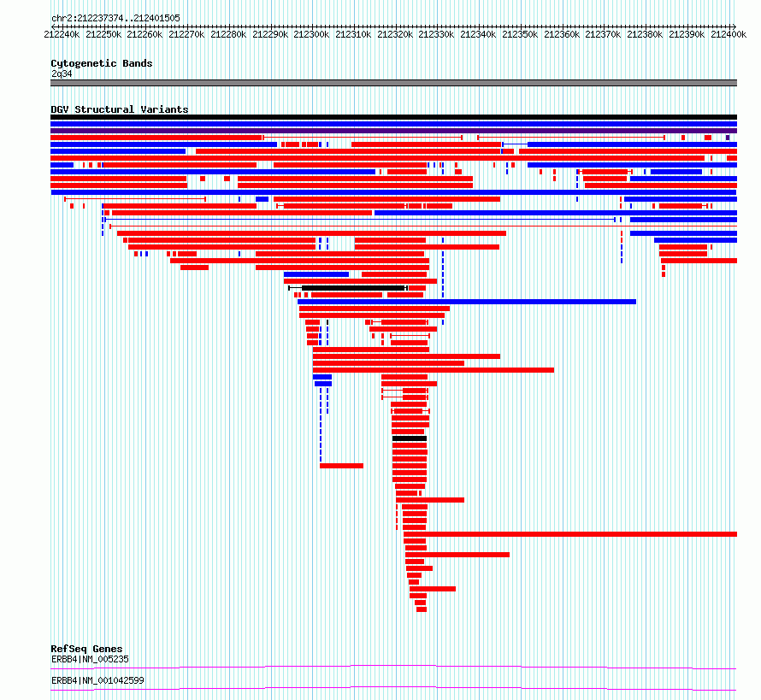This screenshot has height=700, width=761.
Task: Open the DGV Structural Variants track title
Action: [120, 109]
